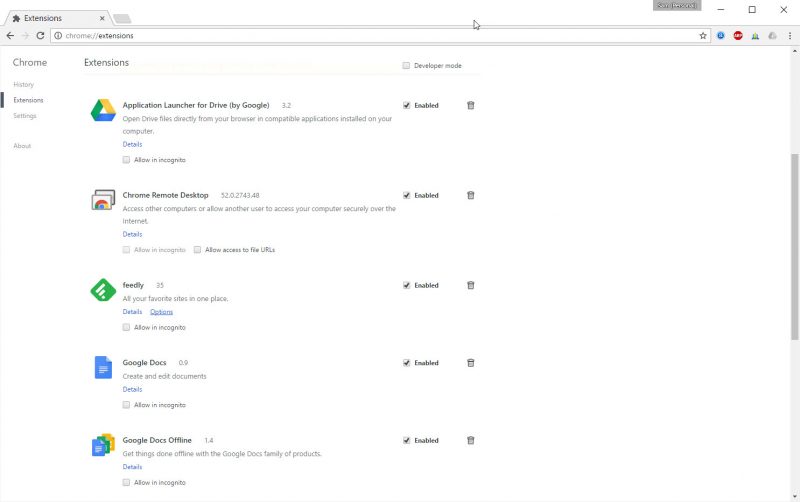
Task: Click the feedly extension name
Action: pos(133,285)
